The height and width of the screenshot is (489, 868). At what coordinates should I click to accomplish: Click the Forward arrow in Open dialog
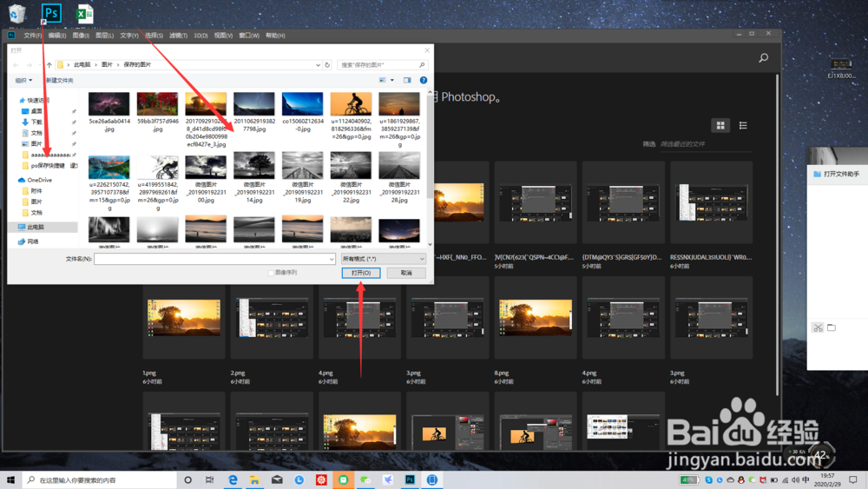click(30, 65)
